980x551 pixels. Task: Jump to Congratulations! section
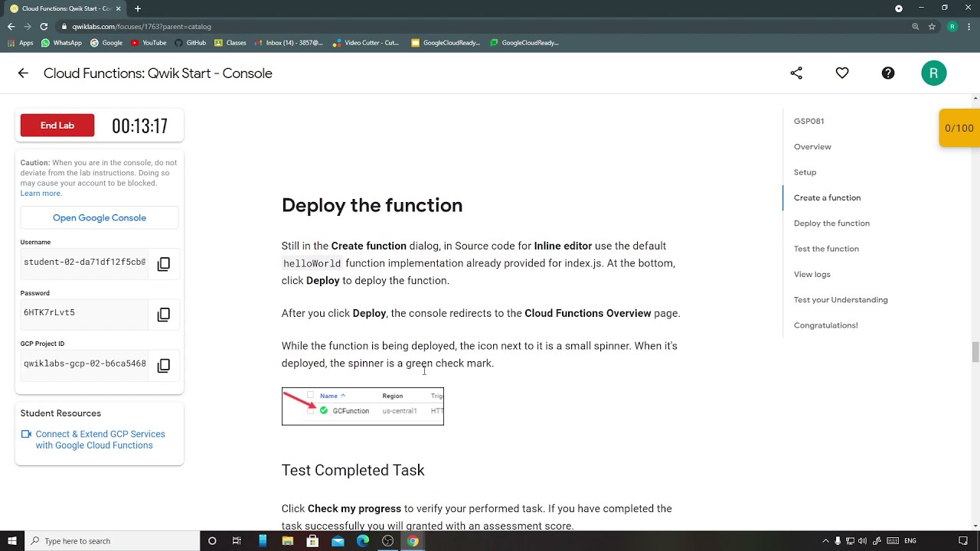[825, 325]
